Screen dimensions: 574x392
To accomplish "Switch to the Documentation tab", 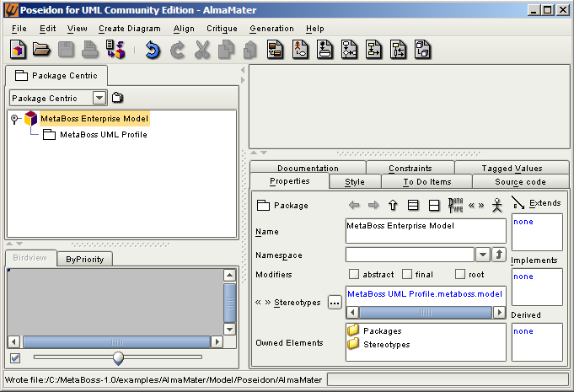I will 308,168.
